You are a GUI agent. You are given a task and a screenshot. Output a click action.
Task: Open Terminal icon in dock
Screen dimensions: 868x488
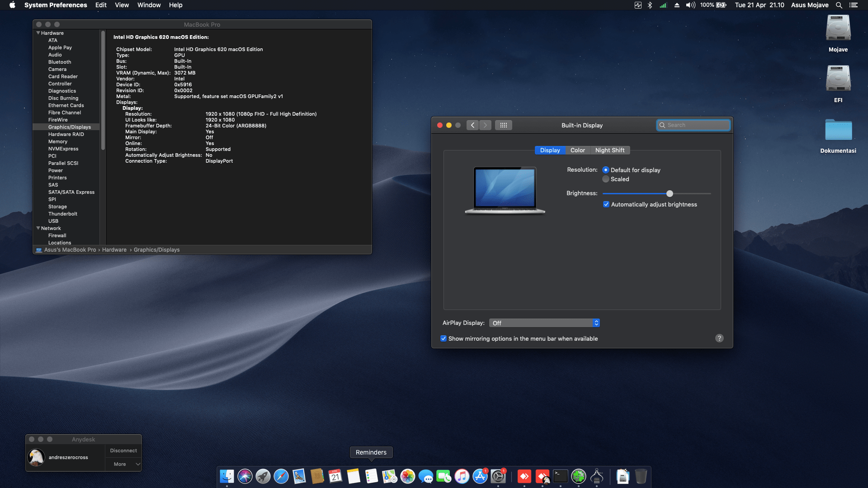(x=561, y=476)
